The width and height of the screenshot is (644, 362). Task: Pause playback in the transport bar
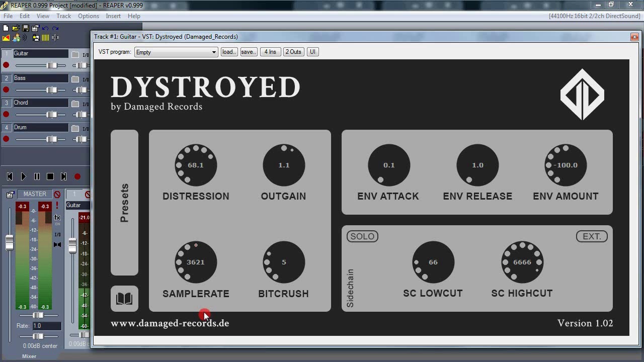click(37, 176)
